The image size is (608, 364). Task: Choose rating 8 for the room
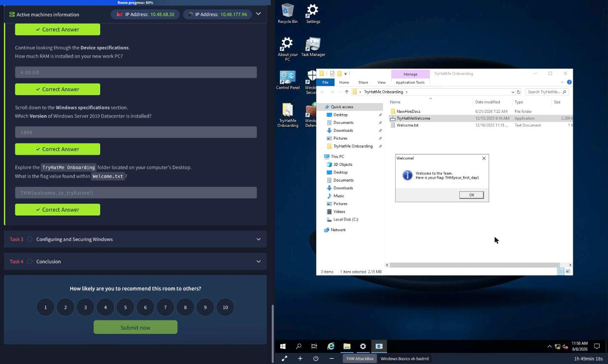tap(185, 307)
